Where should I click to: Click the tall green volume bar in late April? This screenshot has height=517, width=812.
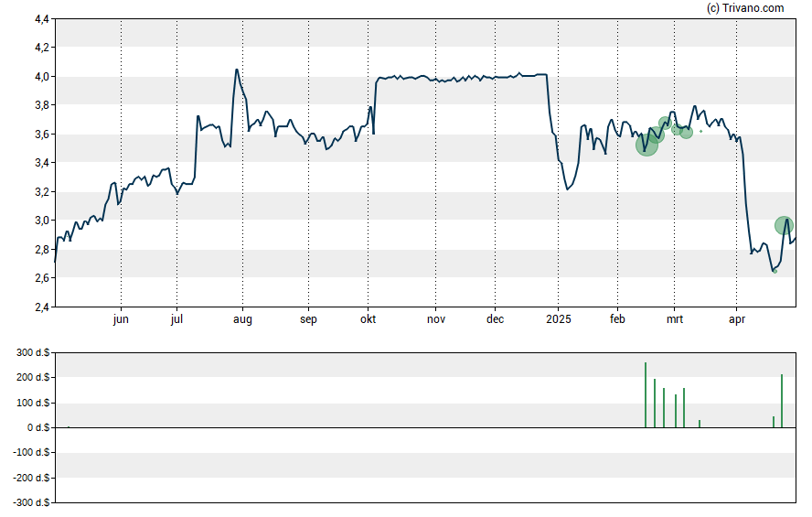782,401
